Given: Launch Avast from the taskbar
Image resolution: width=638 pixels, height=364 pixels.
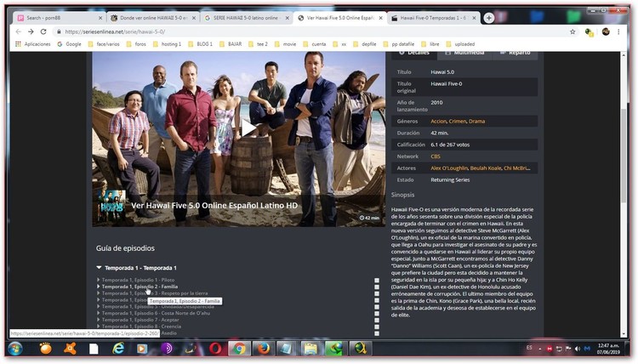Looking at the screenshot, I should (70, 349).
